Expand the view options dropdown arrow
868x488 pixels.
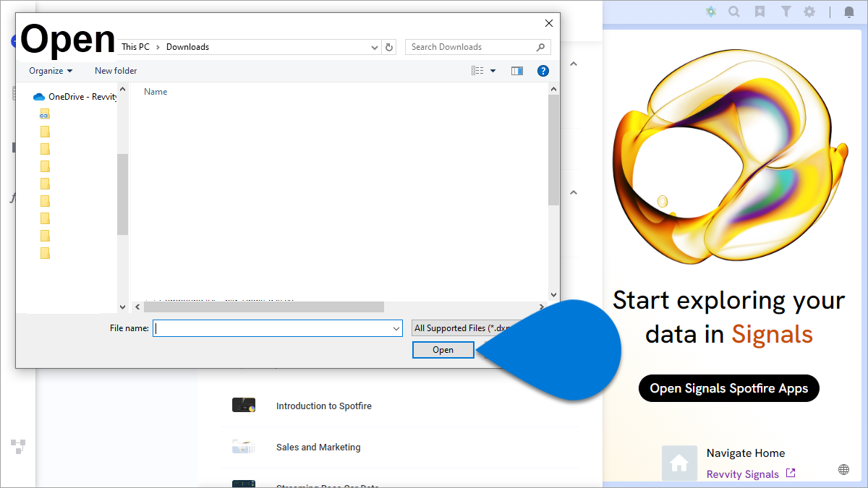493,71
